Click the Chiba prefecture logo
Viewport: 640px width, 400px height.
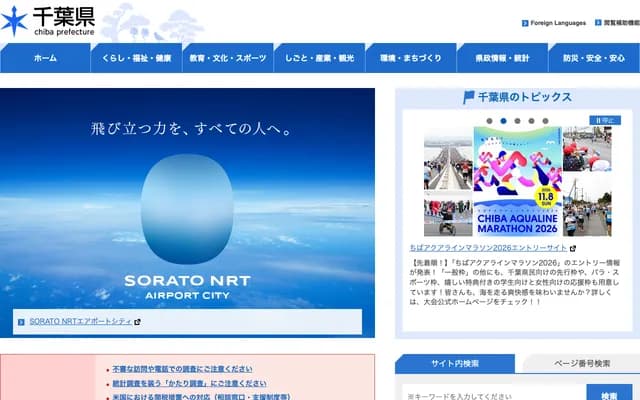pyautogui.click(x=48, y=21)
